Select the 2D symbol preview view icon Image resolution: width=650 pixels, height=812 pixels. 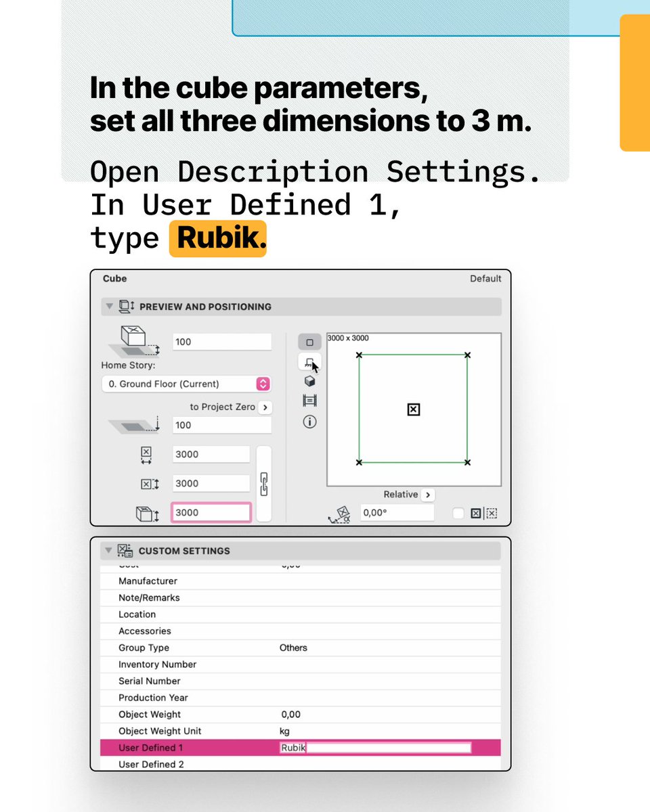click(309, 342)
